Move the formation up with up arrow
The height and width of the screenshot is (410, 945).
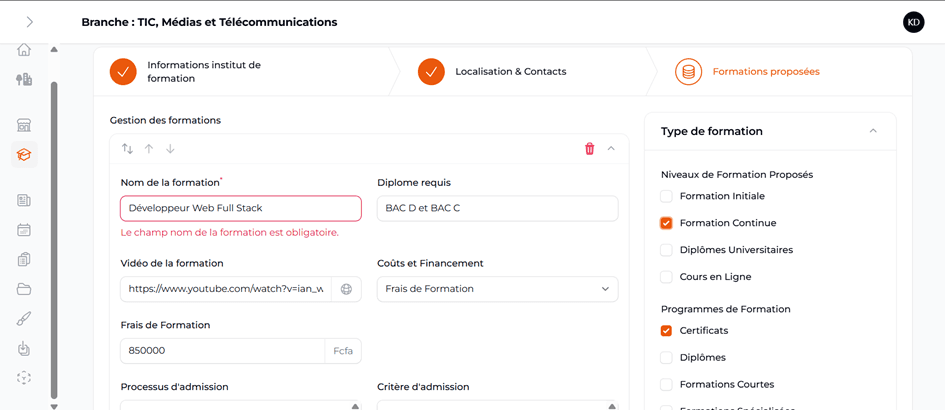(x=149, y=148)
